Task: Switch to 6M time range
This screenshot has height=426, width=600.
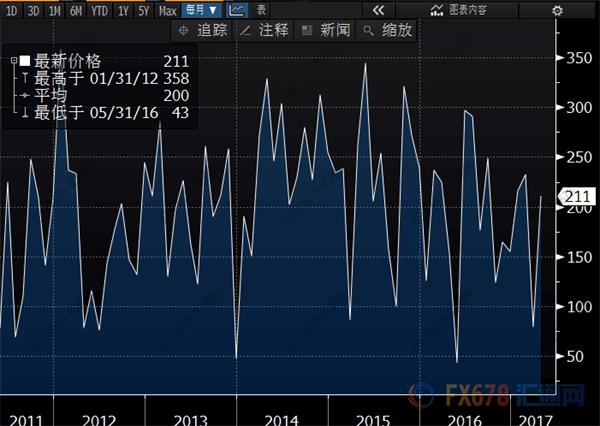Action: click(x=76, y=11)
